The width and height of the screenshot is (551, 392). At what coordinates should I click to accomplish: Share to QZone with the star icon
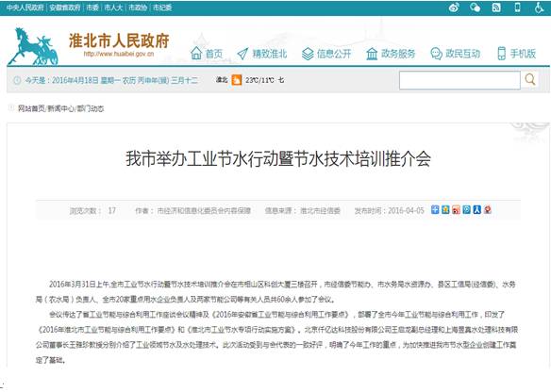coord(445,210)
